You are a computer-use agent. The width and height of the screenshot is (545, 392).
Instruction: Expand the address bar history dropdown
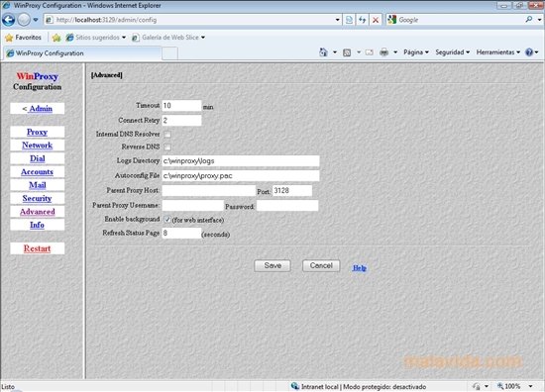coord(337,20)
